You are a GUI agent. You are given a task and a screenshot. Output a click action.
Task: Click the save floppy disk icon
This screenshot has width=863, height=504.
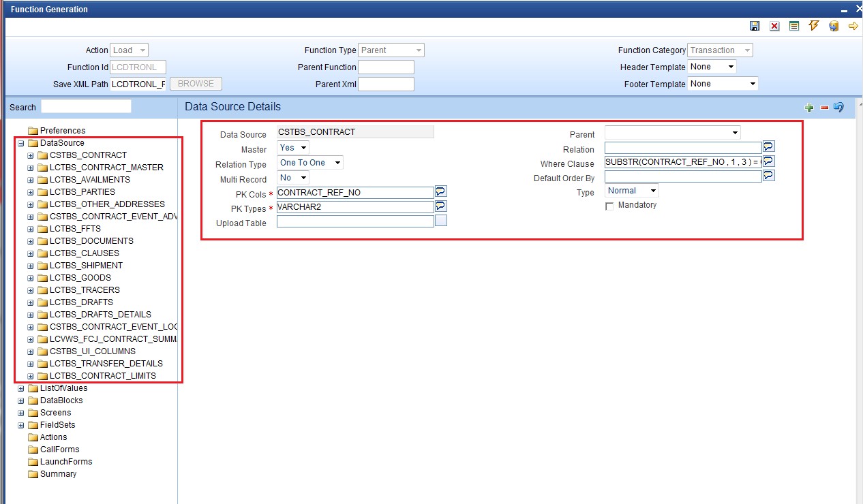[755, 26]
